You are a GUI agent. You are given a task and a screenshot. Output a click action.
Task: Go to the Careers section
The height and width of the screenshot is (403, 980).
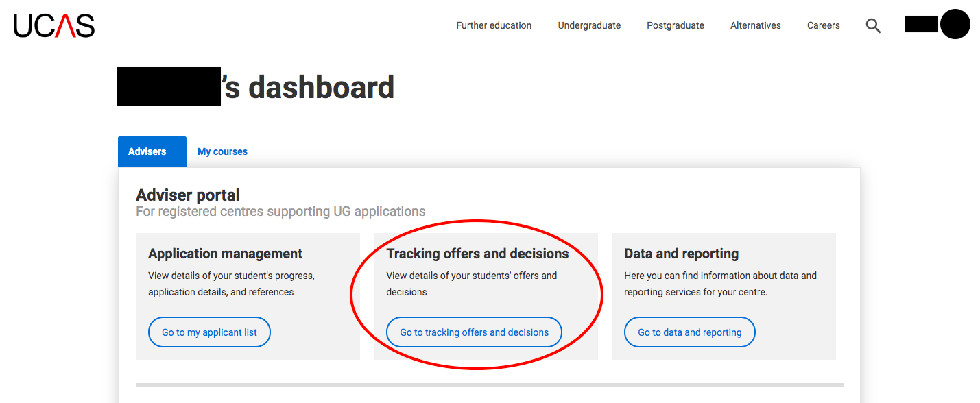[x=823, y=25]
